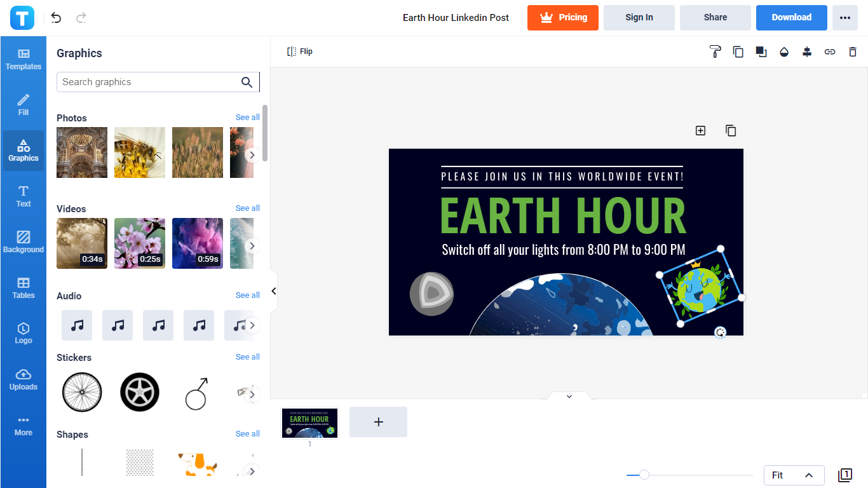Click the link icon in toolbar
Viewport: 868px width, 488px height.
point(829,52)
